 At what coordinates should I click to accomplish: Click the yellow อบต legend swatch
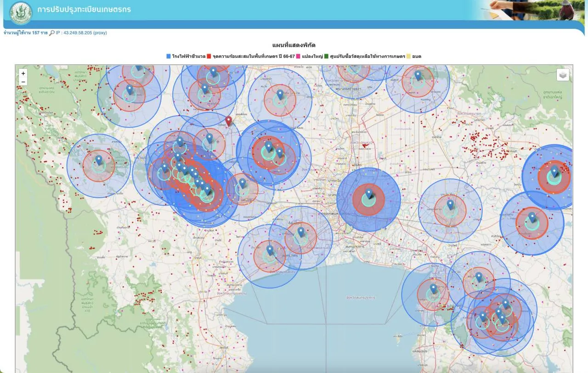pyautogui.click(x=408, y=56)
